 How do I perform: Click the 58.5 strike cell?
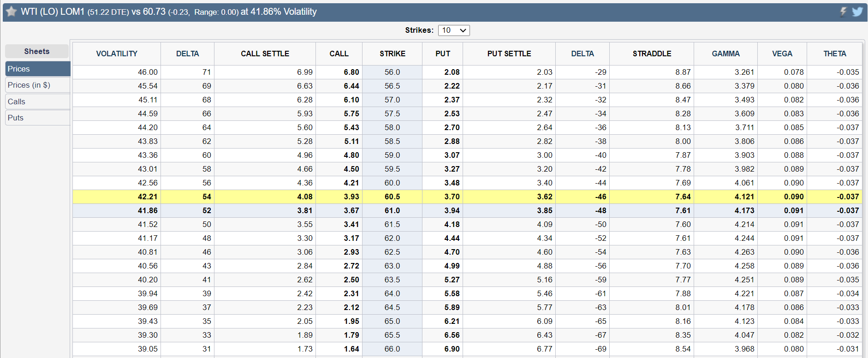tap(392, 141)
